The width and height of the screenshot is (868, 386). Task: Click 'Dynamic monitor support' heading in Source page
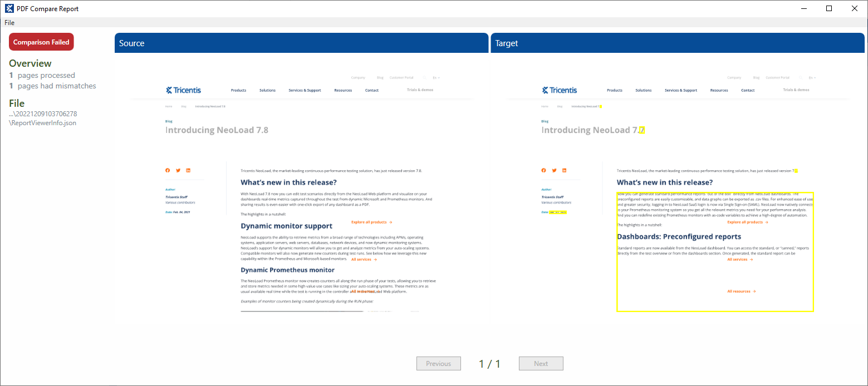[x=286, y=226]
